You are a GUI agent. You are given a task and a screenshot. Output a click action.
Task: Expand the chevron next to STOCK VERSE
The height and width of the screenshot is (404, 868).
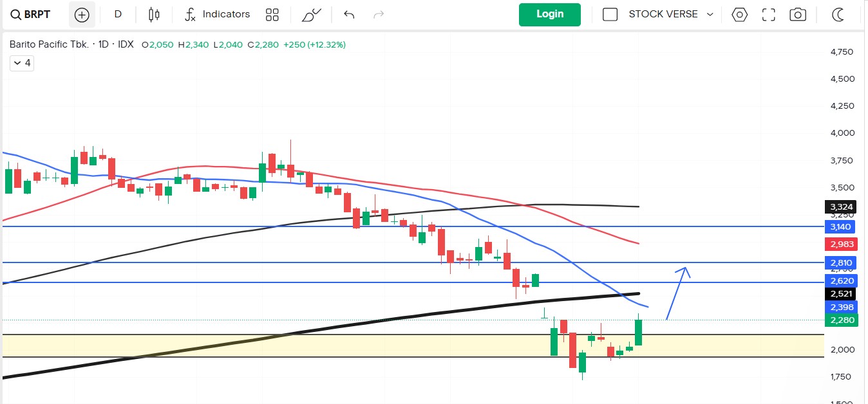coord(710,15)
